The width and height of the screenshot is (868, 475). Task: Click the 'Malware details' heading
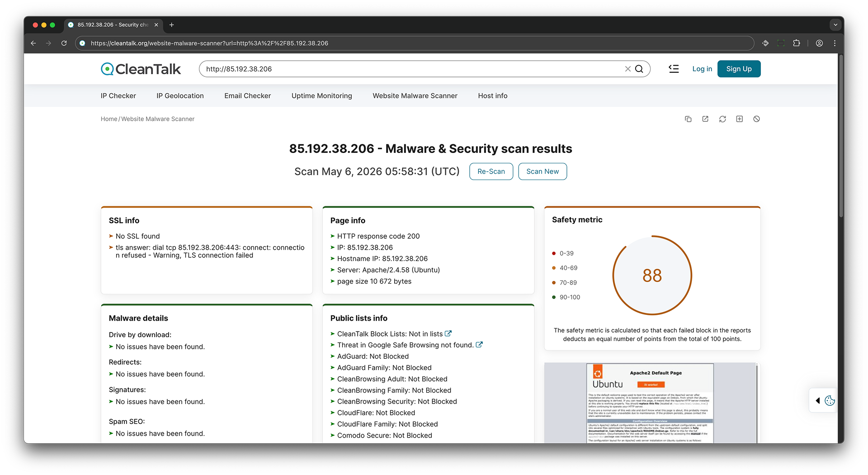138,318
